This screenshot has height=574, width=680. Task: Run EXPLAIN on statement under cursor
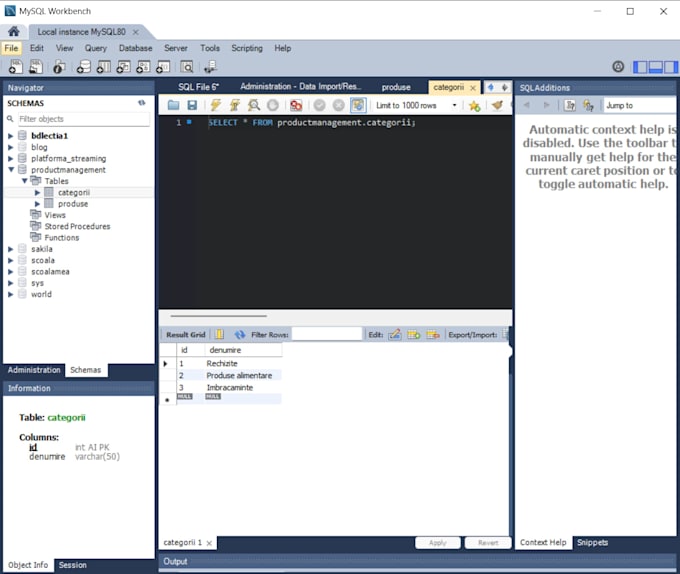coord(254,105)
